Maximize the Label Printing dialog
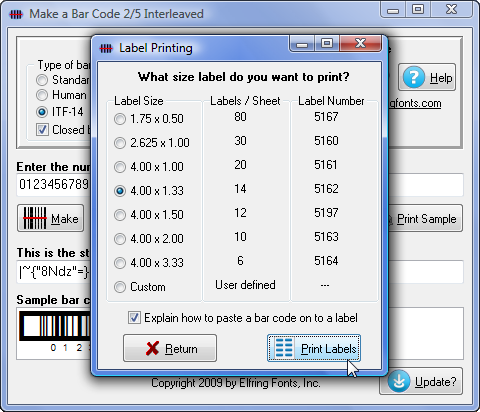The image size is (480, 412). 327,44
